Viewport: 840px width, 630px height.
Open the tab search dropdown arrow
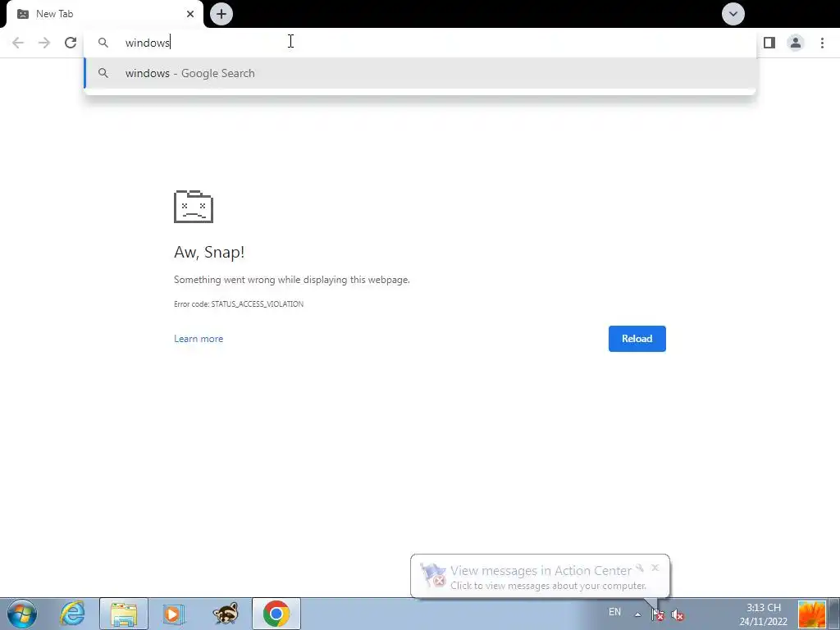click(x=733, y=14)
